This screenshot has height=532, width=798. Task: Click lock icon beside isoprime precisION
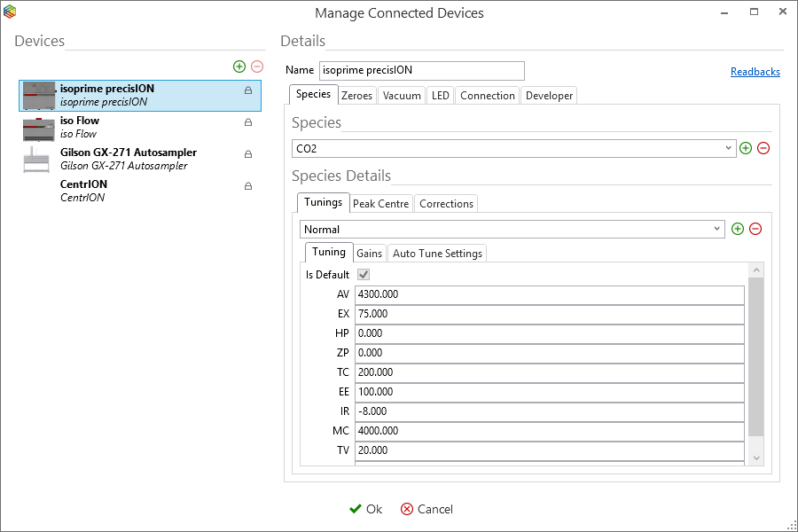coord(248,90)
